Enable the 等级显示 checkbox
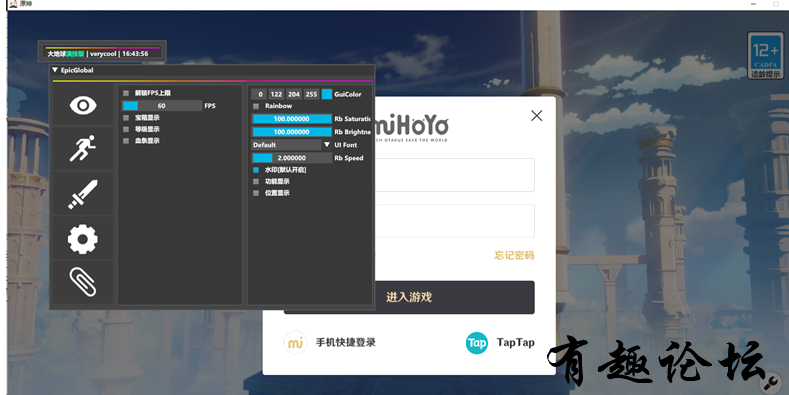This screenshot has width=789, height=395. (x=126, y=129)
